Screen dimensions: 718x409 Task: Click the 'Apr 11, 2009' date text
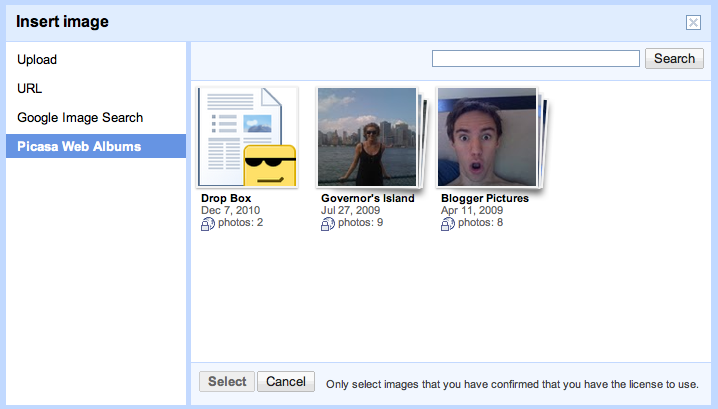click(x=472, y=210)
